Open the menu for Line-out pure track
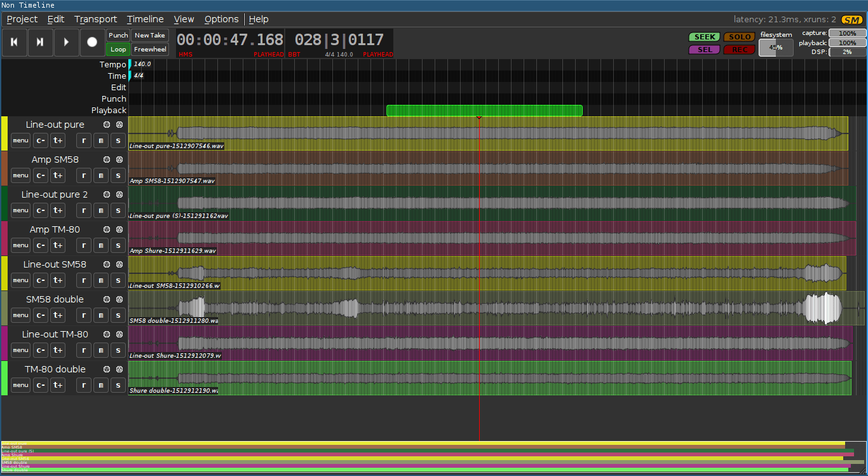This screenshot has width=868, height=476. pos(20,140)
